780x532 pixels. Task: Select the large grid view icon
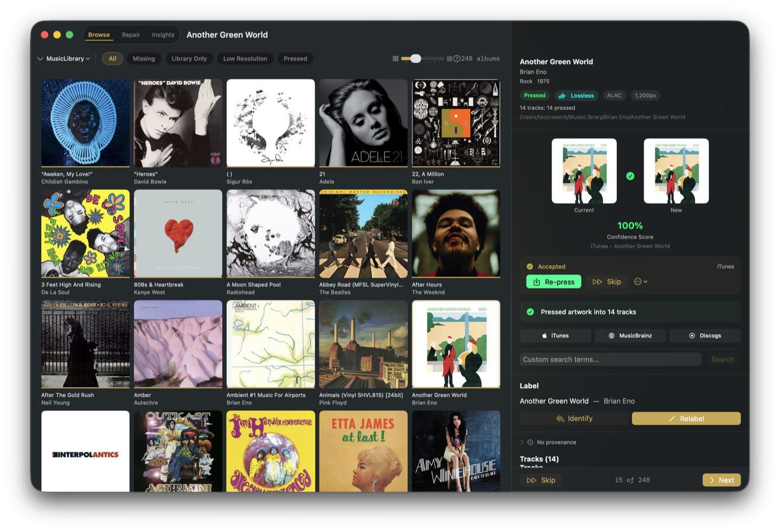click(451, 58)
